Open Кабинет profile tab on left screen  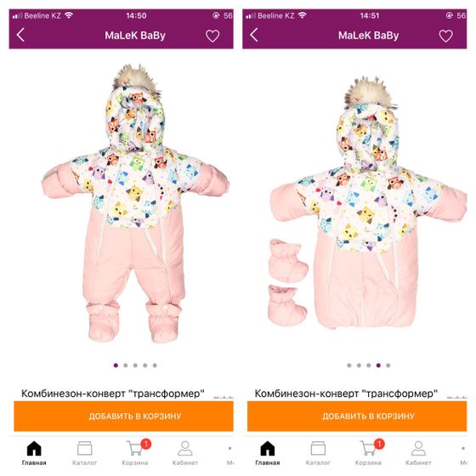185,453
